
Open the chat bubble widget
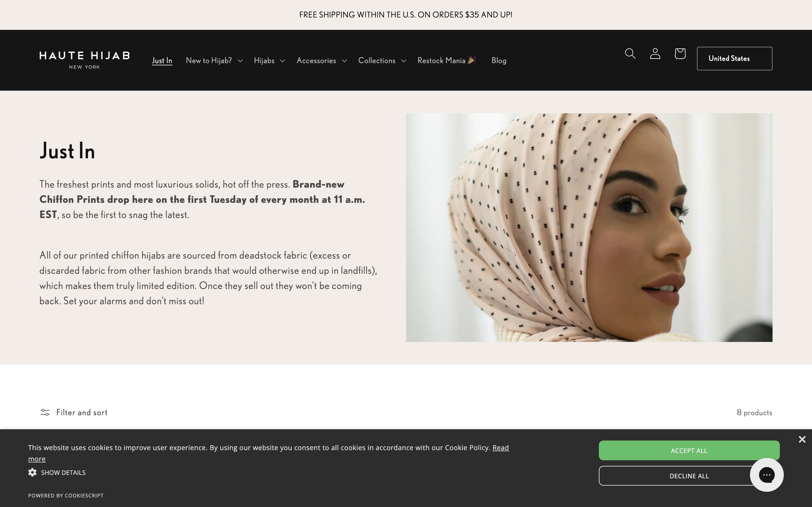767,475
